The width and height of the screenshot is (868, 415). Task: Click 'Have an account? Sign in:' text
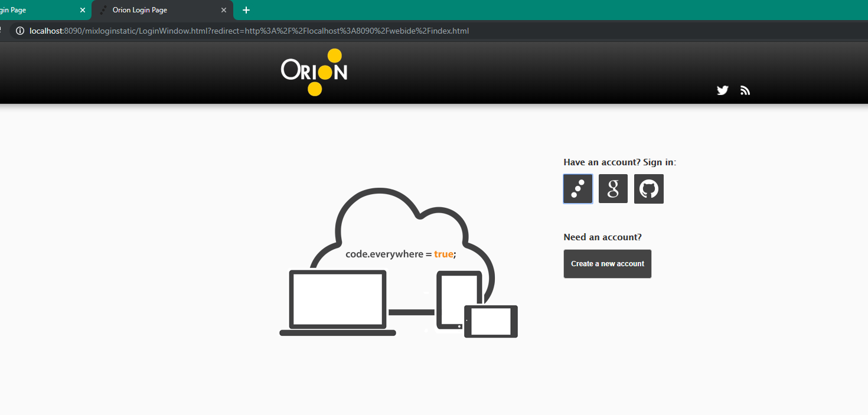[620, 162]
